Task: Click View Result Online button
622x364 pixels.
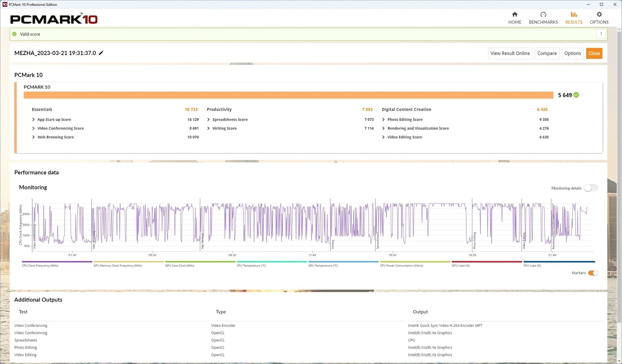Action: [x=510, y=53]
